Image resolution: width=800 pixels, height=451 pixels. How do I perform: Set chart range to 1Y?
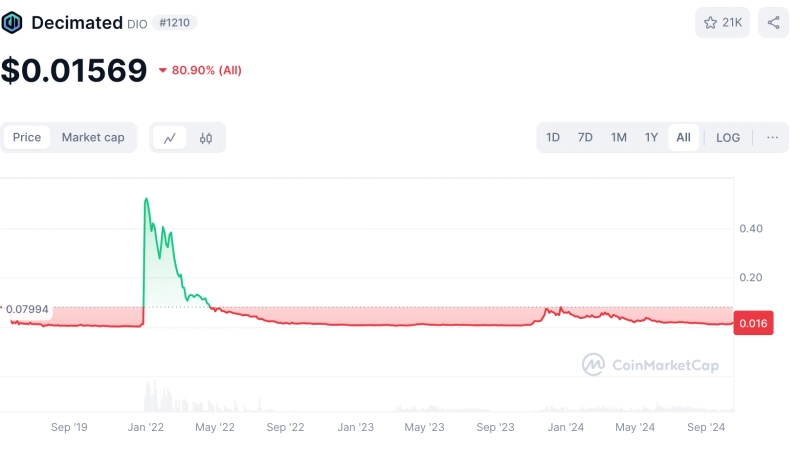click(651, 137)
